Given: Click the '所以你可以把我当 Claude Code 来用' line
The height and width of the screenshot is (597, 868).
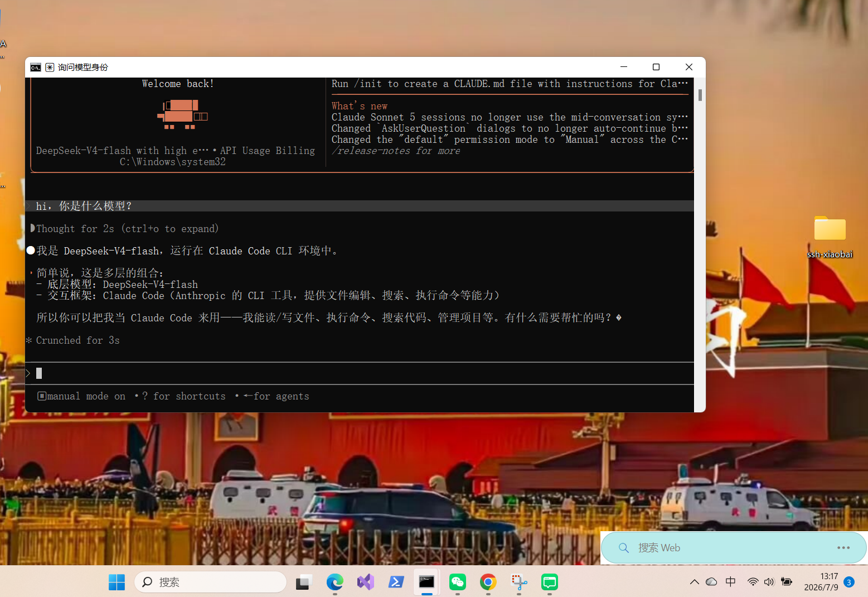Looking at the screenshot, I should tap(329, 318).
